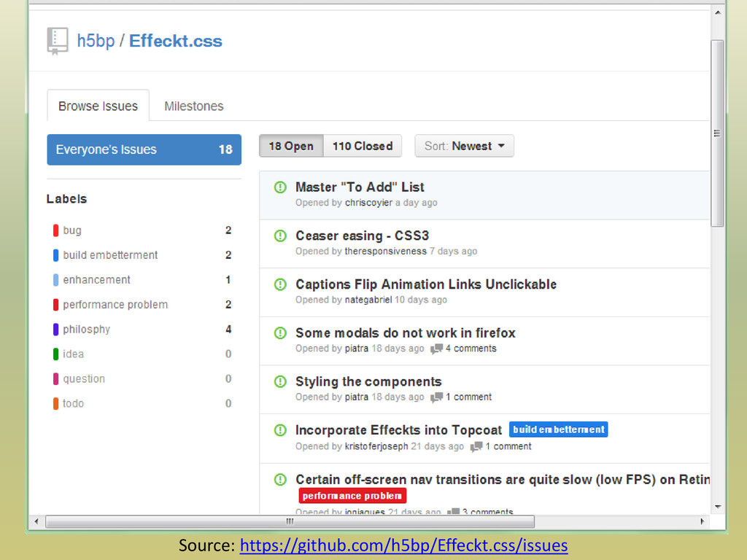Open kristoferjoseph user profile link
The width and height of the screenshot is (747, 560).
[376, 447]
